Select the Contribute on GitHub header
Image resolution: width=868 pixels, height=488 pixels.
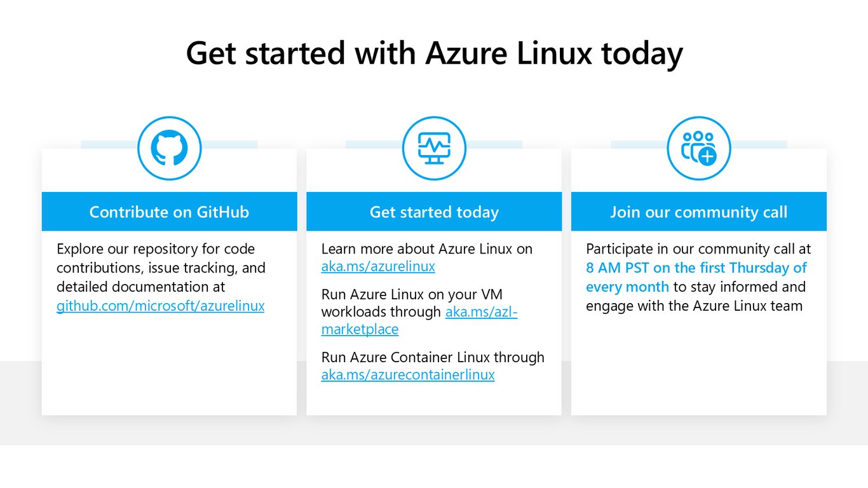(169, 212)
